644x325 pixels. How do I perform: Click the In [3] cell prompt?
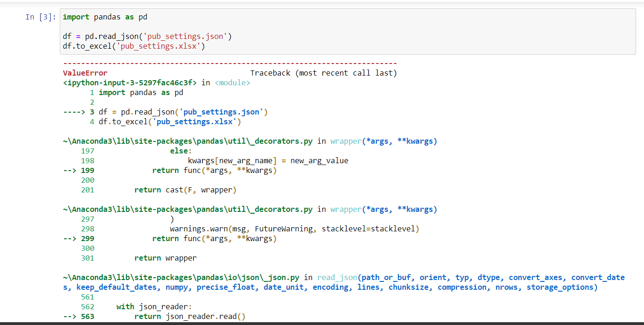click(x=41, y=17)
